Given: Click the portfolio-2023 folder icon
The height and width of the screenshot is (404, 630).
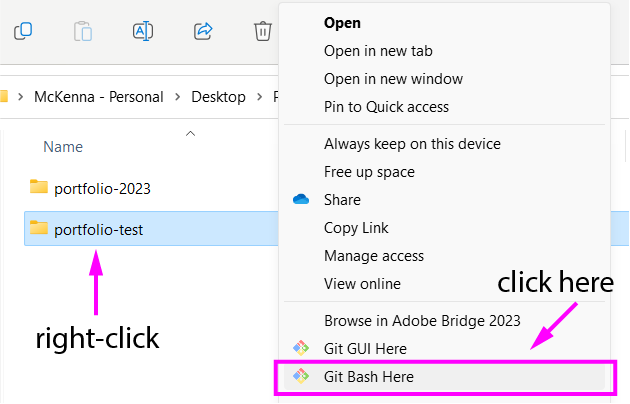Looking at the screenshot, I should point(39,187).
